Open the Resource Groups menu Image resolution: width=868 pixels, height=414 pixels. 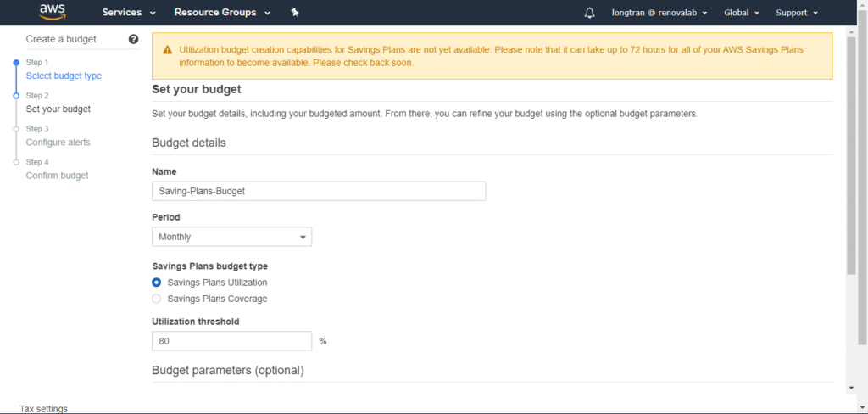tap(223, 12)
